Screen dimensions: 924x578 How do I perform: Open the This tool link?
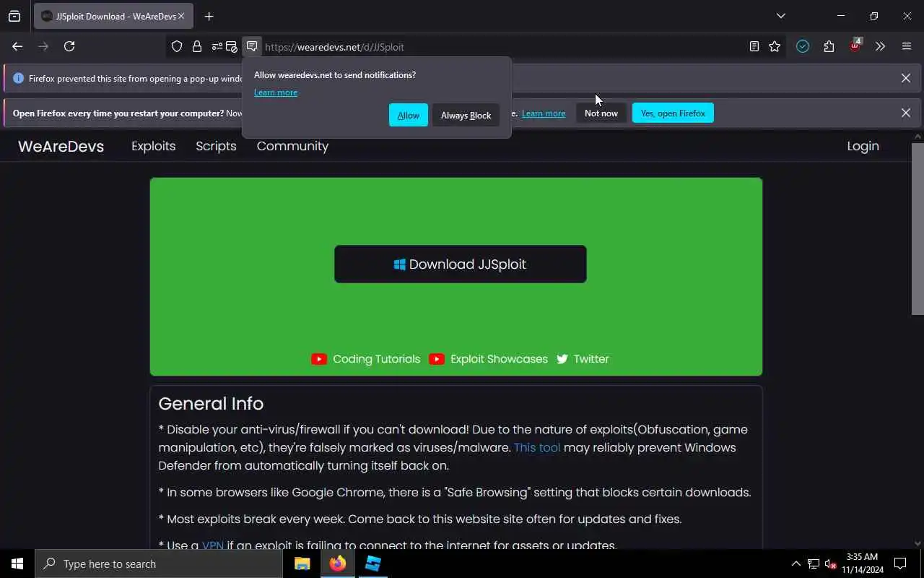537,447
